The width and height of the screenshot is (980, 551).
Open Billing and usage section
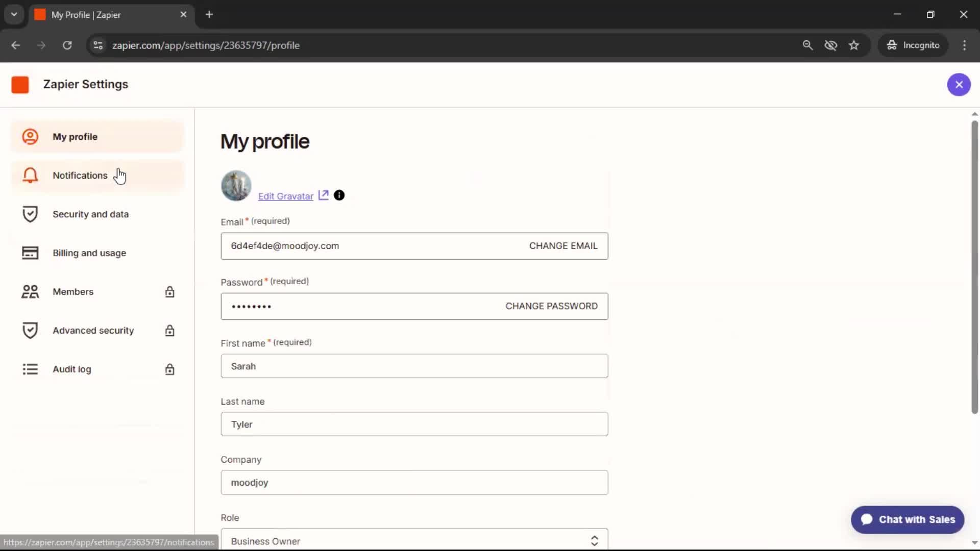point(97,253)
